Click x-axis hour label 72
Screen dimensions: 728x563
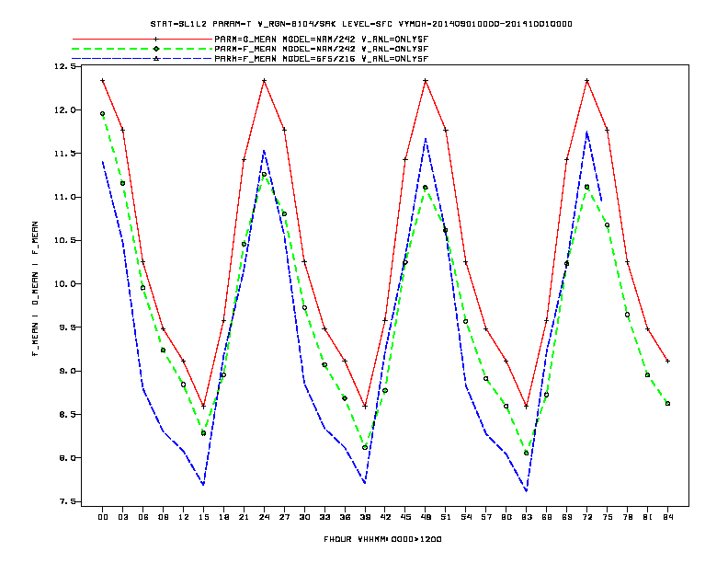click(586, 517)
